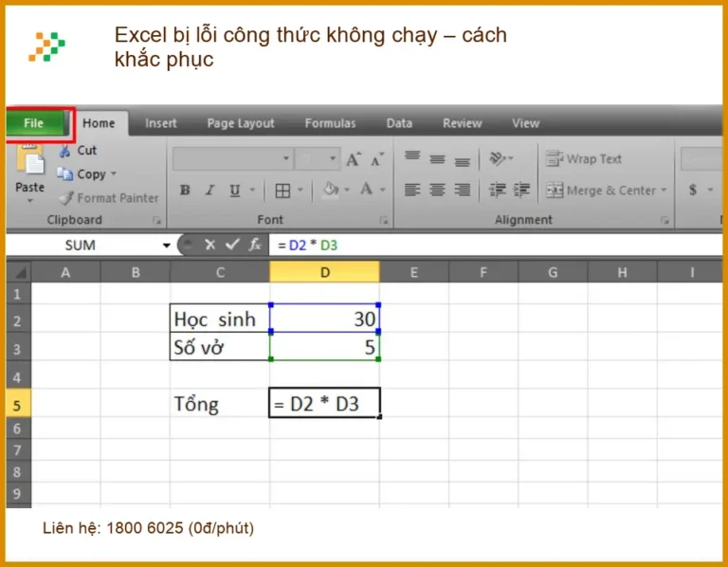Click the Accounting Number Format dollar icon
This screenshot has height=567, width=728.
click(693, 190)
